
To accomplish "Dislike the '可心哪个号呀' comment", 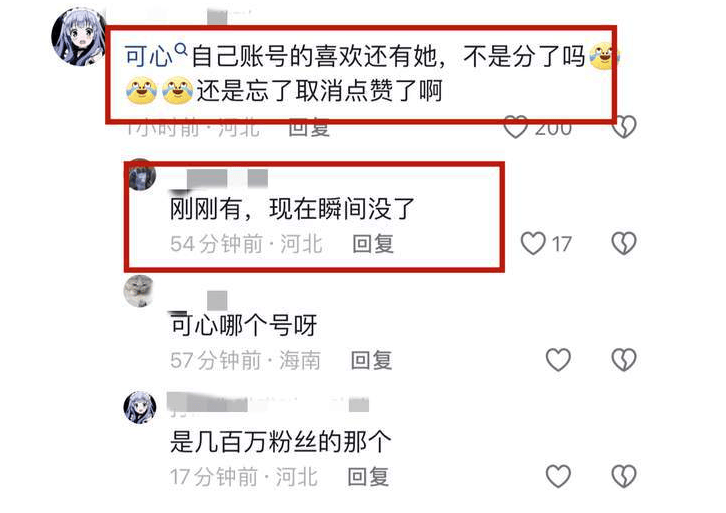I will [624, 360].
